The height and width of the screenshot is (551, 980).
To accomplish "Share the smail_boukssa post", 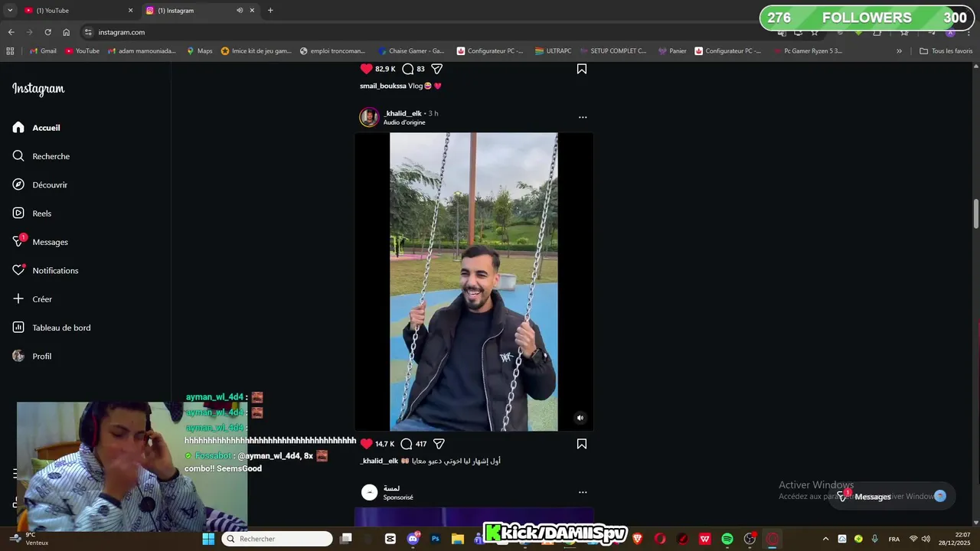I will click(437, 69).
